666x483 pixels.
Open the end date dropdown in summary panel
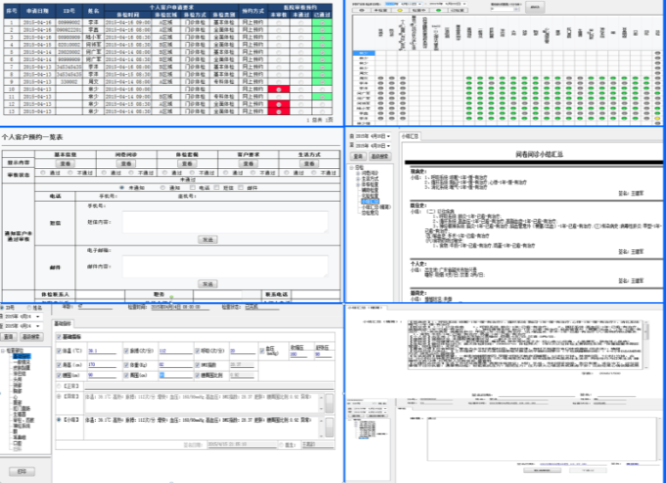click(x=388, y=146)
